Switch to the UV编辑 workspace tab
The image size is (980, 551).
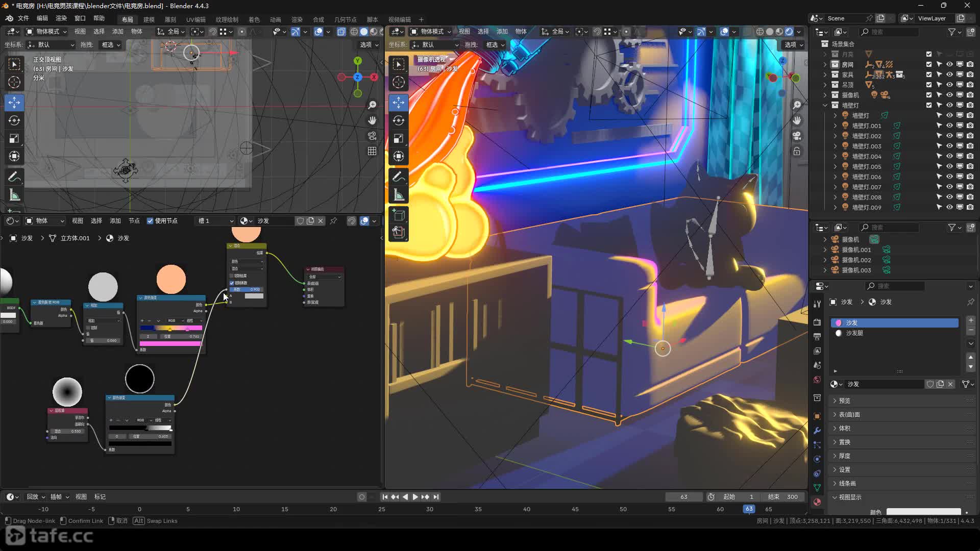point(195,19)
